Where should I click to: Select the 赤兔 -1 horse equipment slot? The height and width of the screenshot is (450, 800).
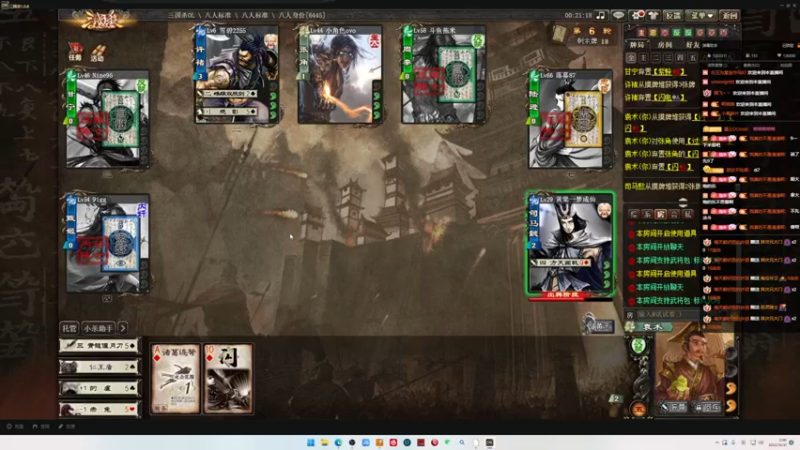point(99,409)
